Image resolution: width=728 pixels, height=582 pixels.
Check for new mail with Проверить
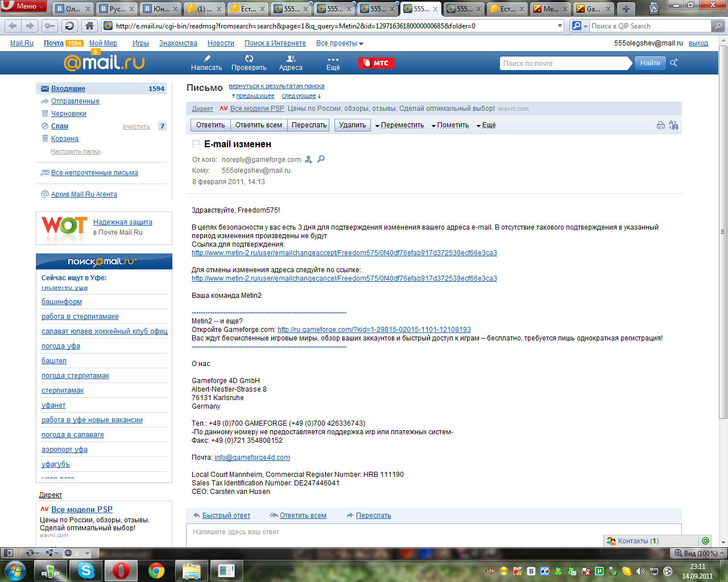(249, 63)
